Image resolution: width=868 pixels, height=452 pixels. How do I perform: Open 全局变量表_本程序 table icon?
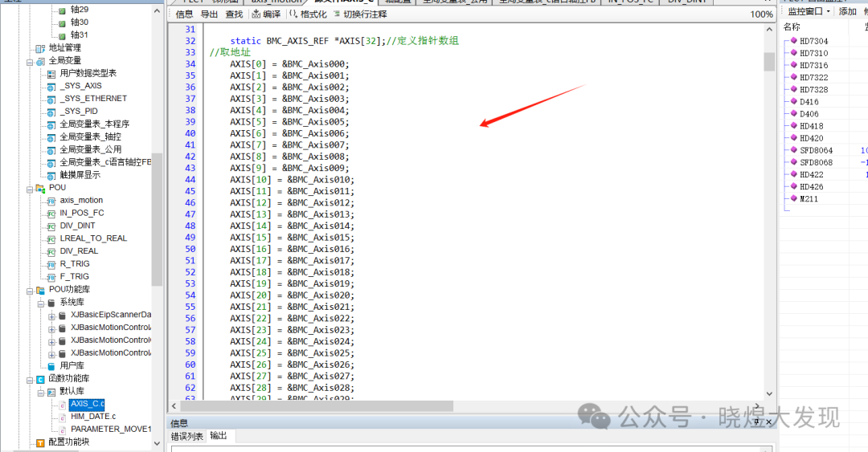click(x=51, y=124)
